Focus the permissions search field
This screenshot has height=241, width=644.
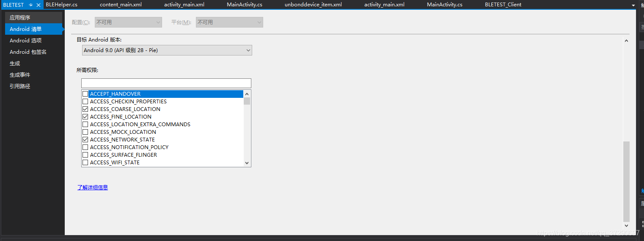tap(166, 83)
